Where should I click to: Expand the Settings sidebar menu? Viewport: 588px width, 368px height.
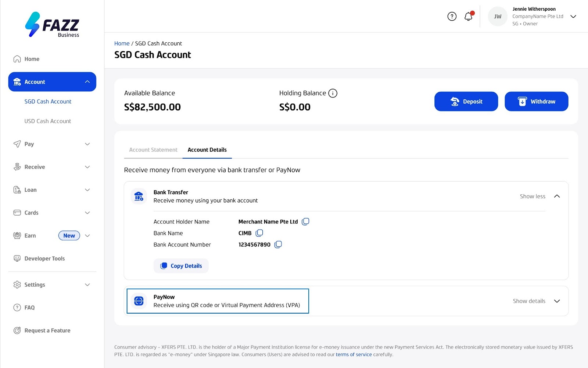tap(87, 285)
